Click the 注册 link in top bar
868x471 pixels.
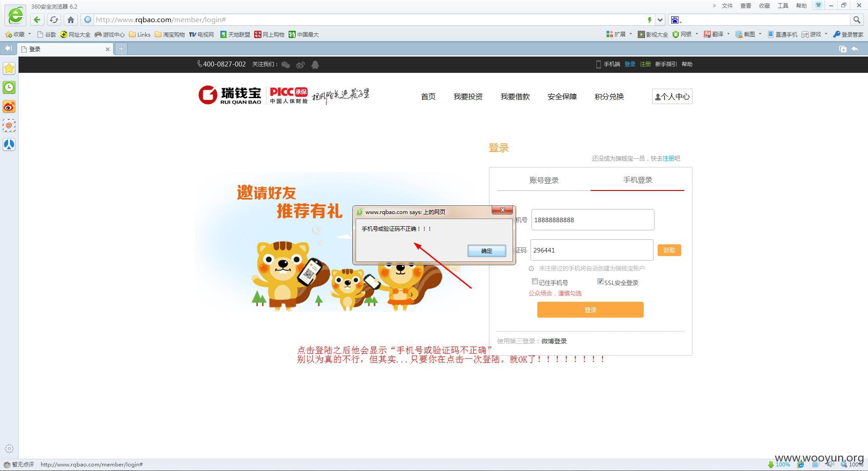tap(645, 64)
